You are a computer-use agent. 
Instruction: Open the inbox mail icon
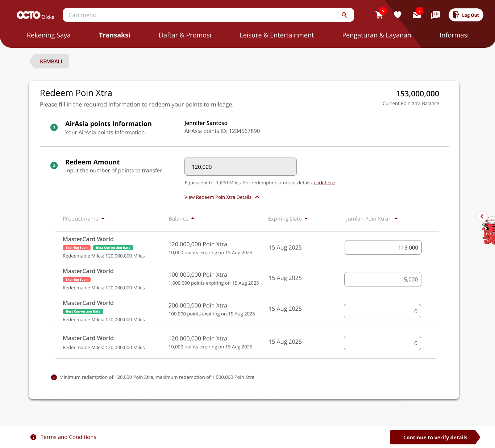tap(416, 15)
